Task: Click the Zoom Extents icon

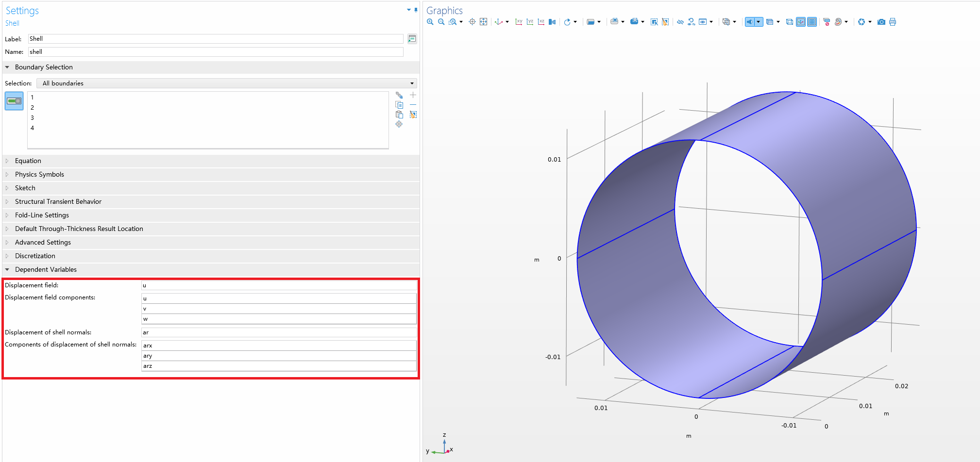Action: click(483, 22)
